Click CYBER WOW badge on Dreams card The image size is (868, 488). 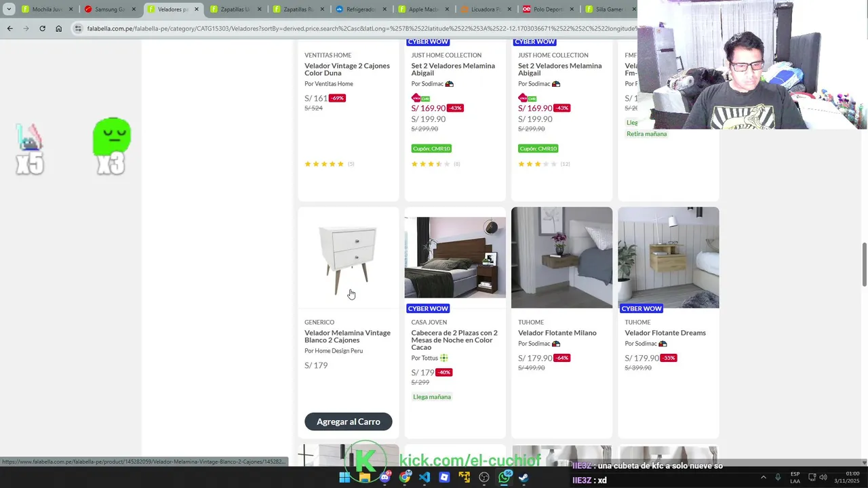coord(642,308)
